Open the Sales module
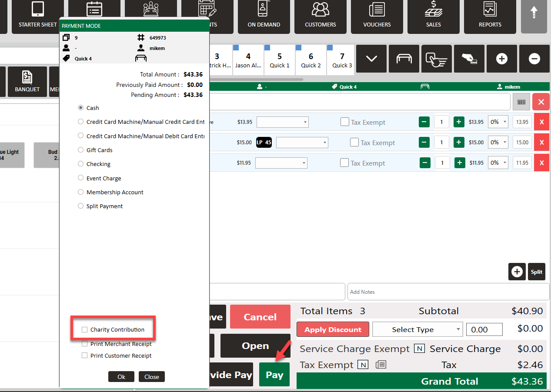551x392 pixels. (433, 16)
